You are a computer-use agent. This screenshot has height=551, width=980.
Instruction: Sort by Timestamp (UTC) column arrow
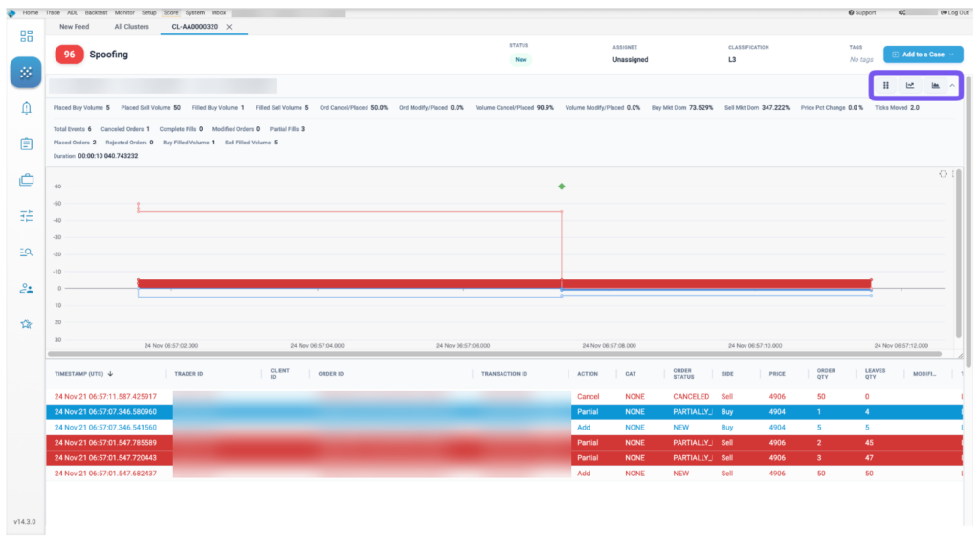coord(111,374)
